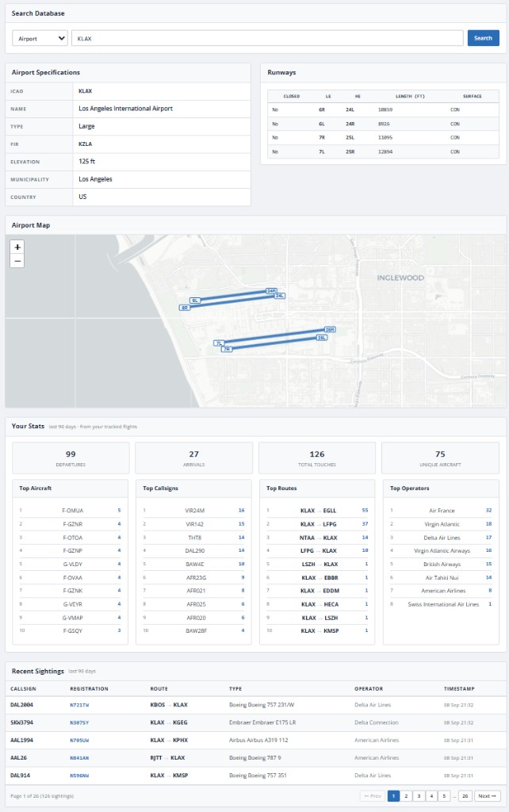Viewport: 509px width, 812px height.
Task: Click the KLAX search input field
Action: pos(267,38)
